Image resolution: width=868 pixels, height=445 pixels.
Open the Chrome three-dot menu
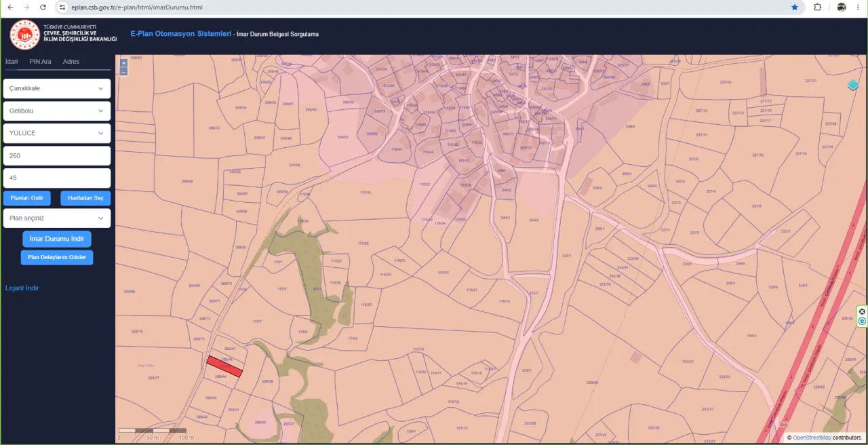click(x=858, y=7)
